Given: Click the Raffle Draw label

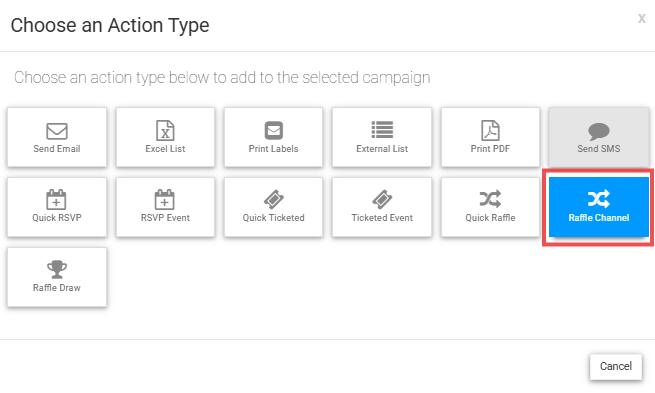Looking at the screenshot, I should [x=57, y=288].
